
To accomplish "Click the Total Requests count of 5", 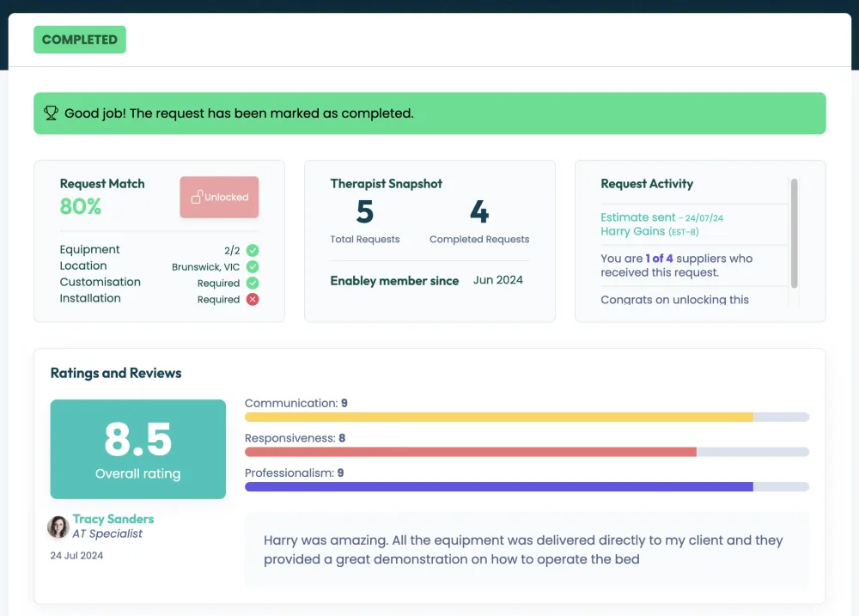I will [365, 211].
